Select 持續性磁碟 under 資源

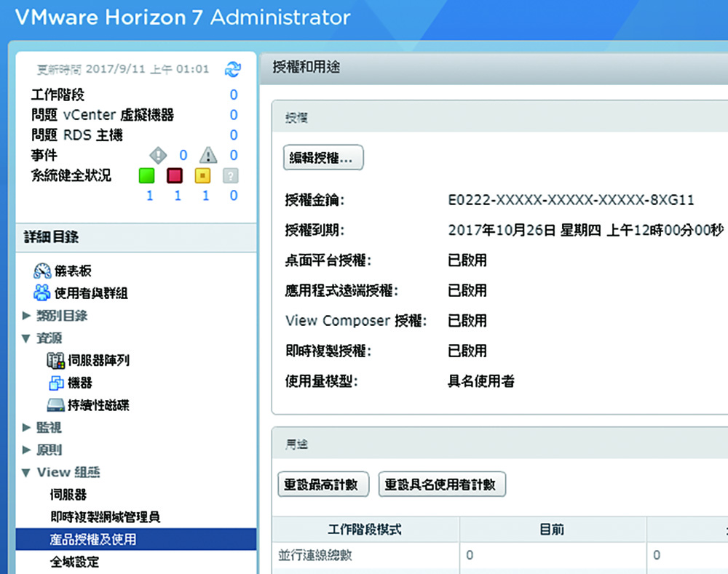(98, 405)
